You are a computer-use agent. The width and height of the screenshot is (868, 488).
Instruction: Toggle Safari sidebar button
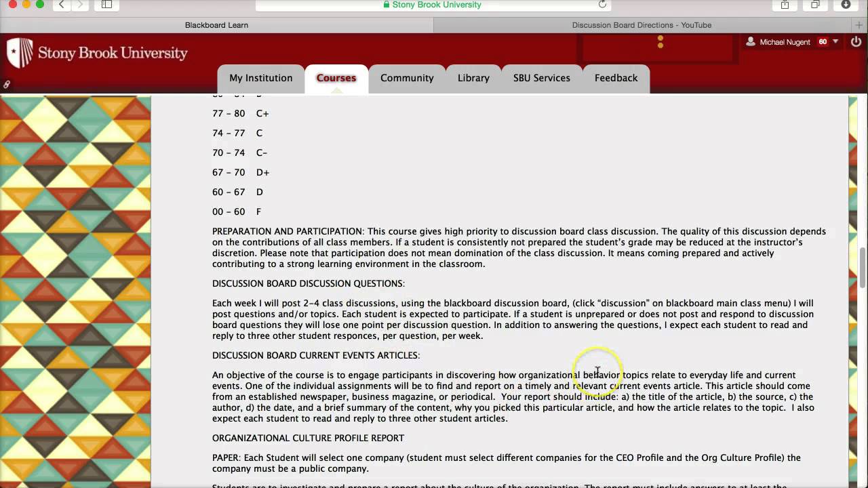tap(106, 5)
